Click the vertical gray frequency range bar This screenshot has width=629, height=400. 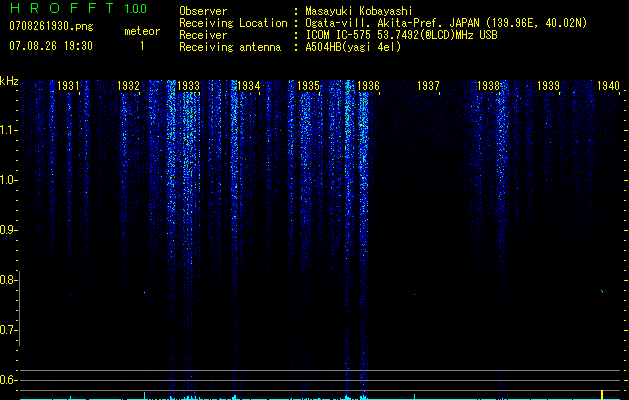point(20,308)
